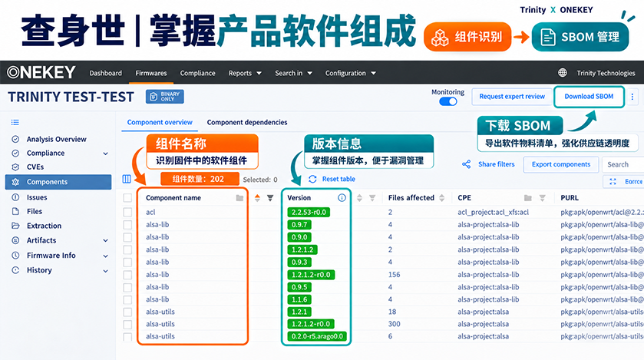Click Component name folder group icon
The height and width of the screenshot is (360, 644).
[x=239, y=198]
